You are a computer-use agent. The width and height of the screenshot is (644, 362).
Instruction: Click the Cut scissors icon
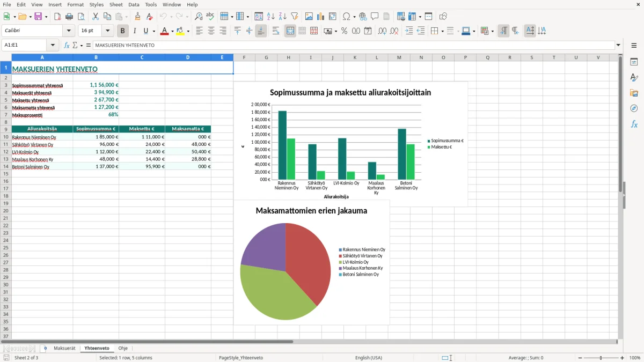click(95, 17)
